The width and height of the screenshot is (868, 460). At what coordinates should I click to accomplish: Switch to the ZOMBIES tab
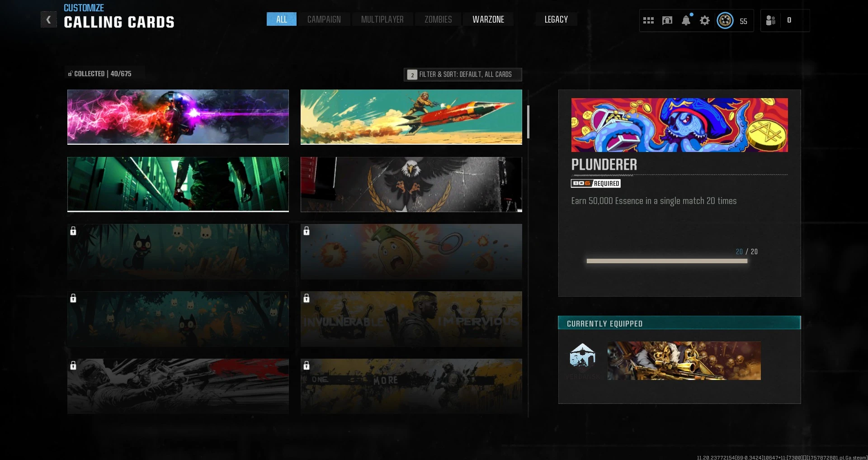tap(438, 19)
